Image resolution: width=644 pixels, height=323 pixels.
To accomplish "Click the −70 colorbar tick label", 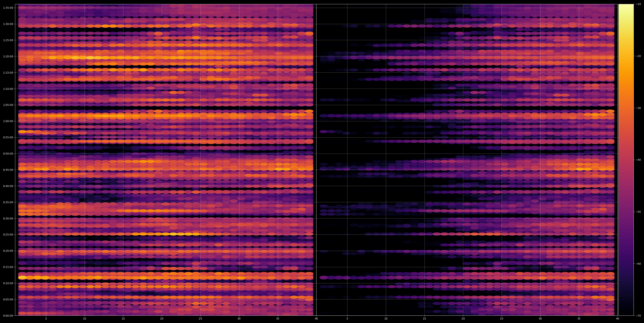I will tap(638, 315).
